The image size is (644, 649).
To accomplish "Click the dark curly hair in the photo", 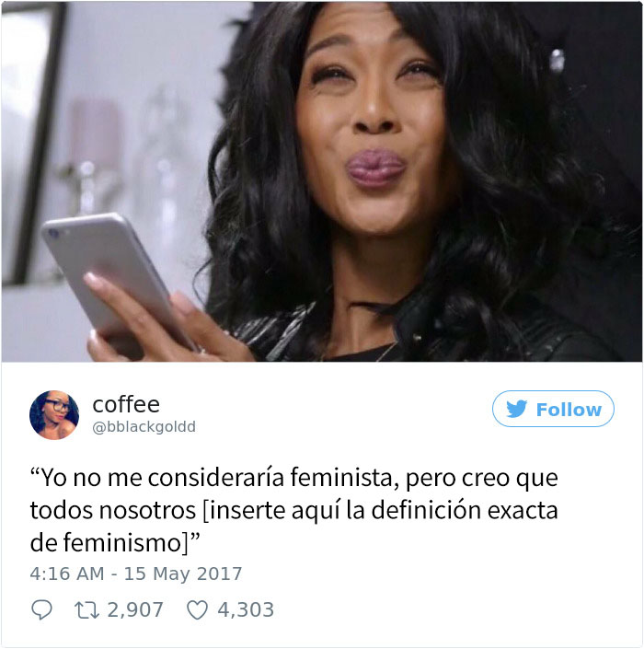I will click(x=517, y=199).
